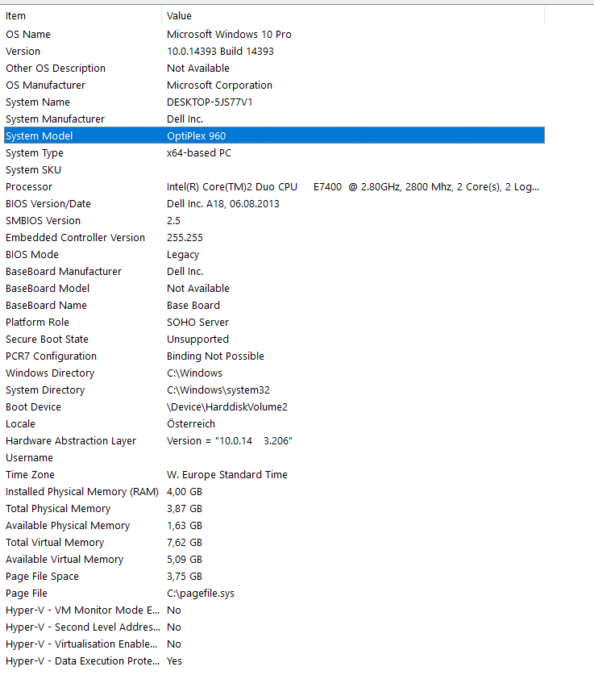
Task: Select the System Type row
Action: click(274, 153)
